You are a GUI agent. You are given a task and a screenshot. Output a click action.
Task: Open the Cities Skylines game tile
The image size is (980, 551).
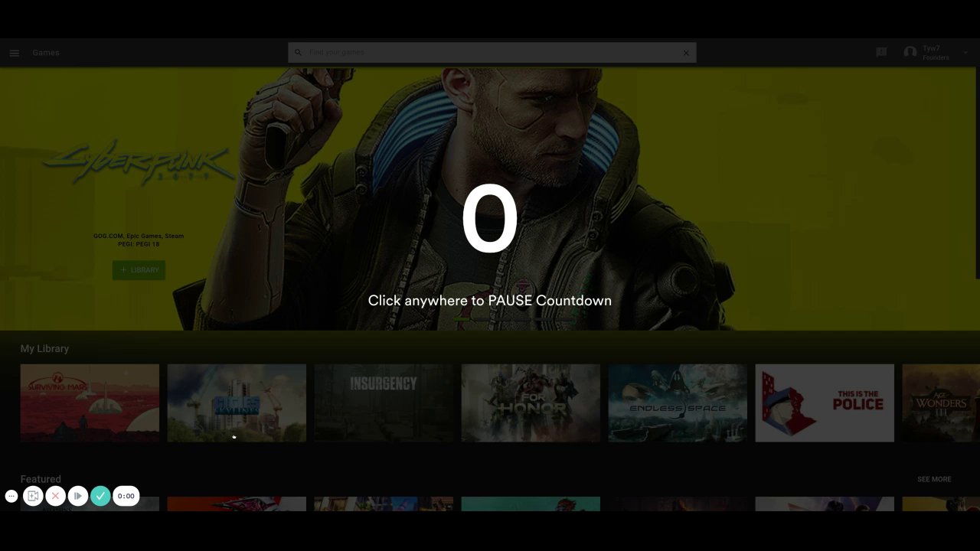[237, 403]
